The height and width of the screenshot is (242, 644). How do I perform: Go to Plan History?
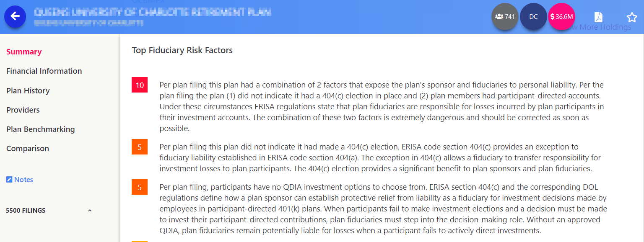28,91
